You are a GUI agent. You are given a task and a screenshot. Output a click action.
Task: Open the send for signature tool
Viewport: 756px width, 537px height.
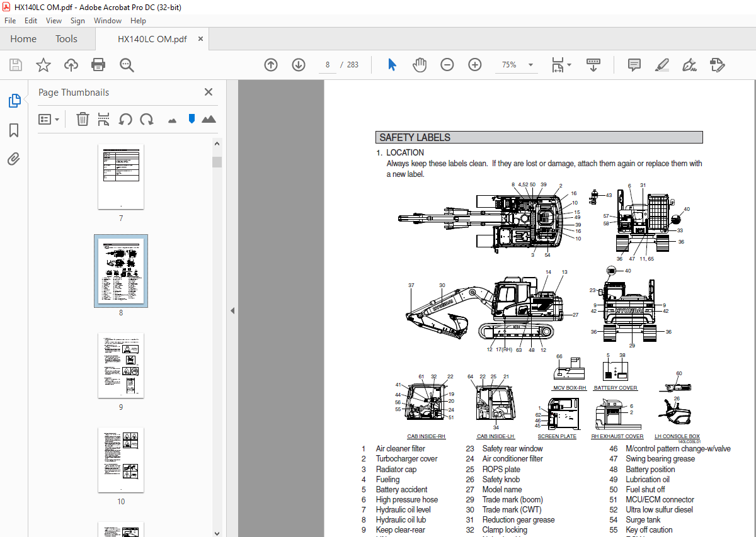[x=717, y=65]
